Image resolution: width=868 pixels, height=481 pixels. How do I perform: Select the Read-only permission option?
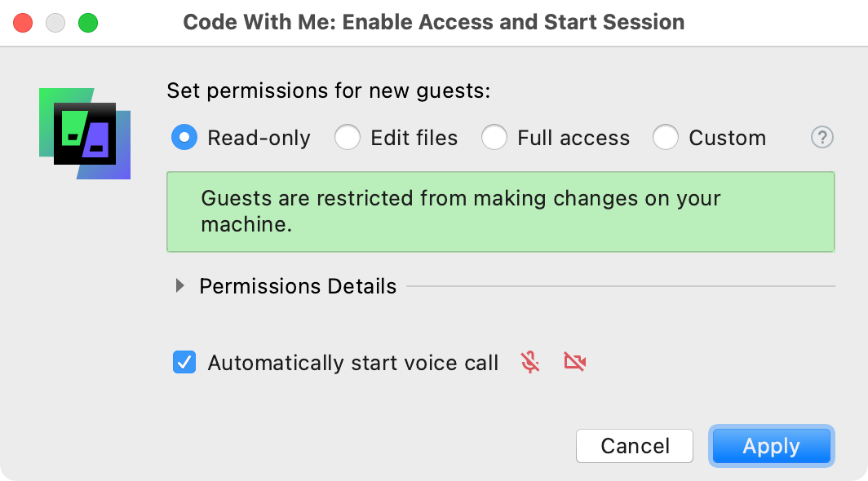click(184, 137)
